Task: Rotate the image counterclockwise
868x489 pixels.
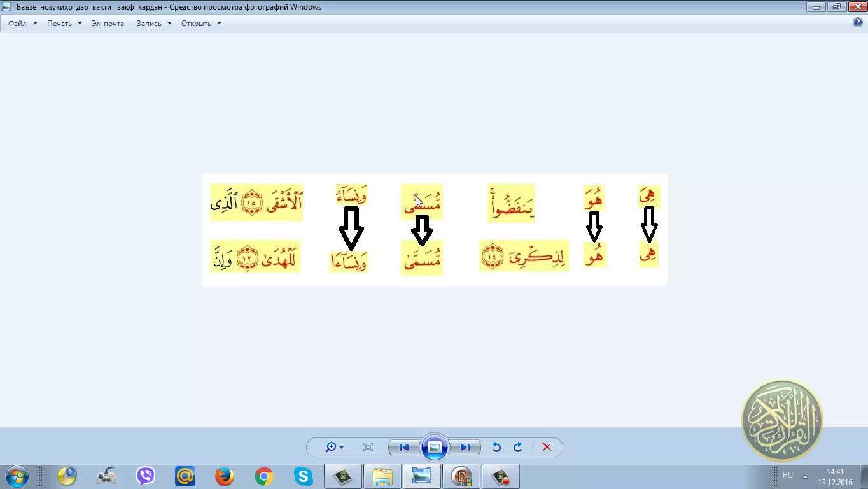Action: tap(496, 447)
